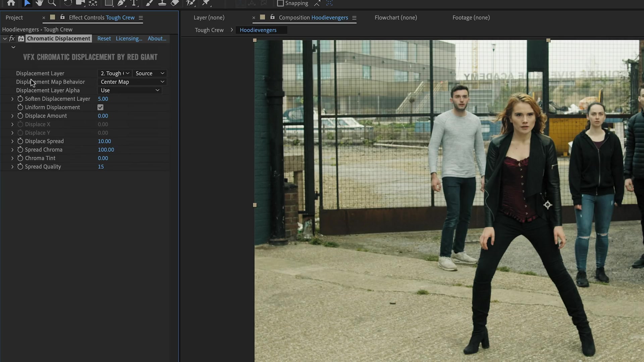
Task: Open Displacement Layer Alpha dropdown
Action: tap(130, 90)
